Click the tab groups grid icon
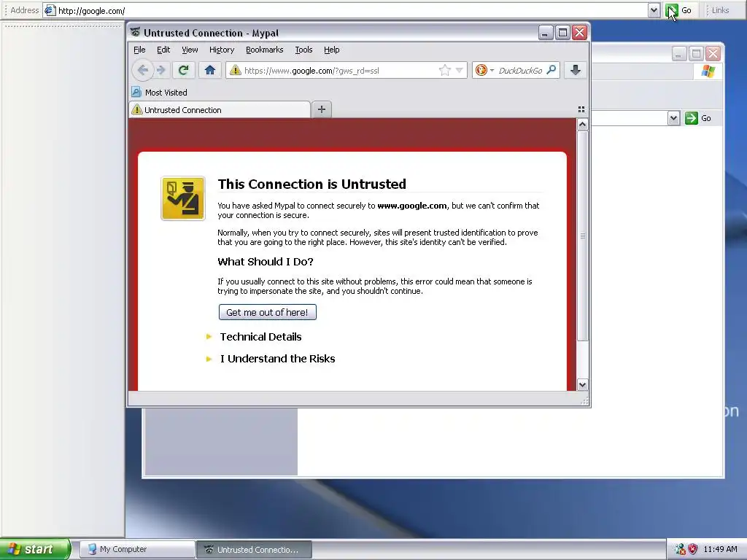This screenshot has width=747, height=560. click(x=581, y=109)
